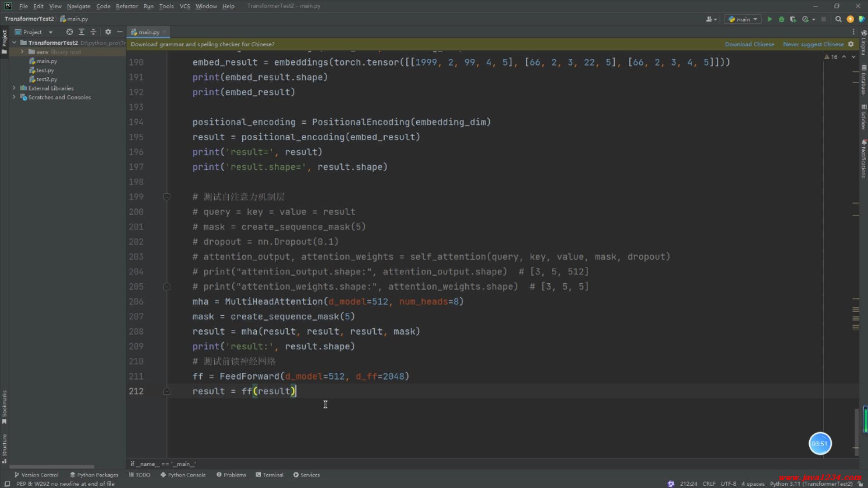Open the main run configuration dropdown
This screenshot has height=488, width=868.
pos(743,19)
